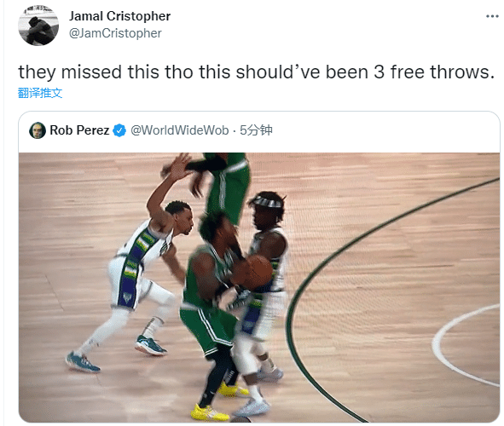Image resolution: width=504 pixels, height=426 pixels.
Task: Open the @WorldWideWob handle
Action: tap(179, 130)
